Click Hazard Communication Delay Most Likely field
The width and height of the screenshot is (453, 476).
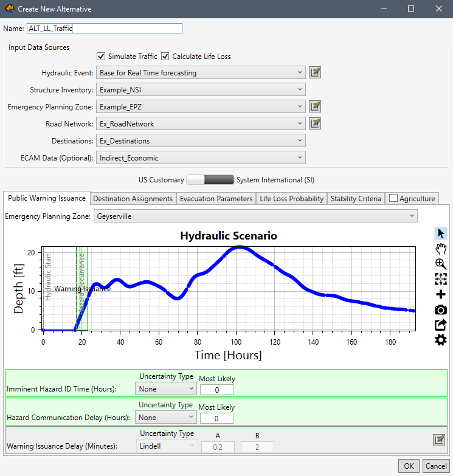[x=216, y=418]
